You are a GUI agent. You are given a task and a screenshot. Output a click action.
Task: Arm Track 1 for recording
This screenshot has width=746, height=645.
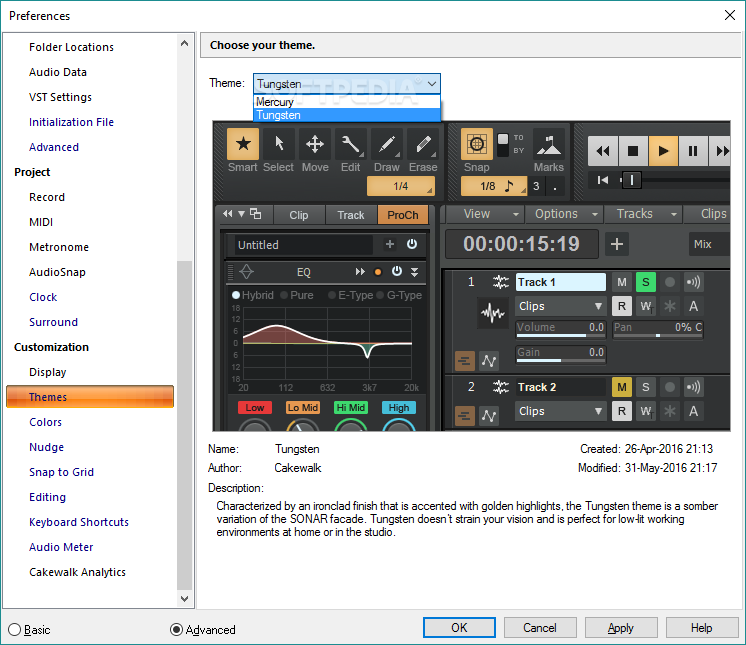coord(670,282)
